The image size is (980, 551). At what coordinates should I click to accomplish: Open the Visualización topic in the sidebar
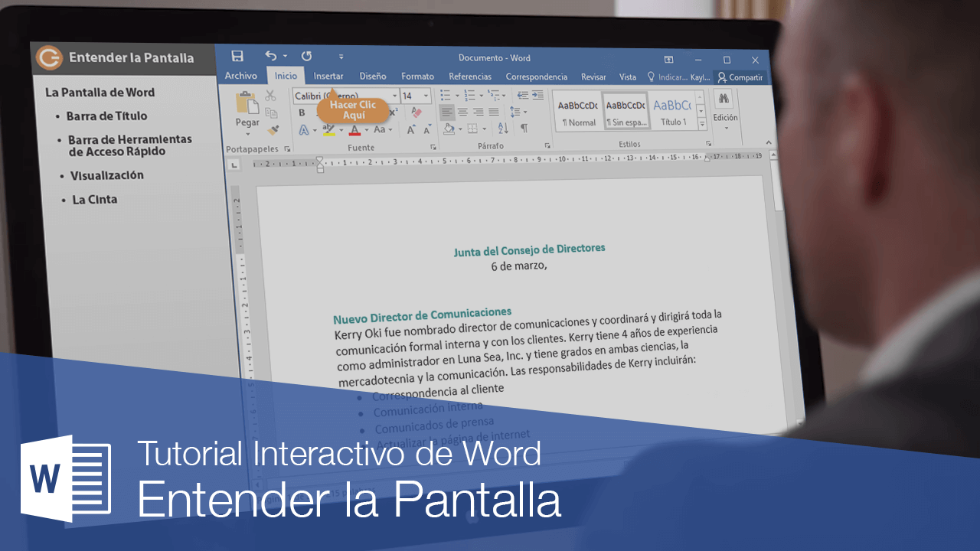(x=106, y=175)
